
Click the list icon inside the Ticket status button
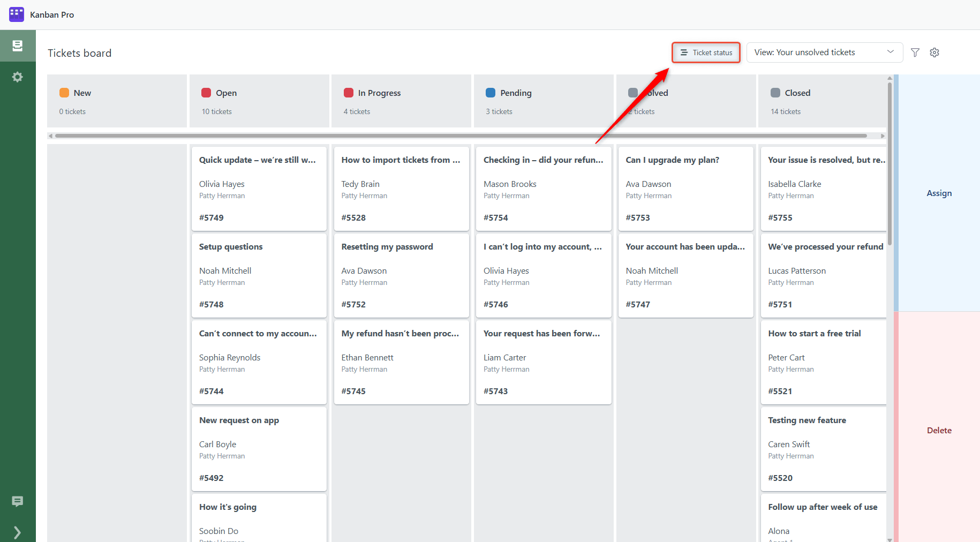click(x=684, y=52)
